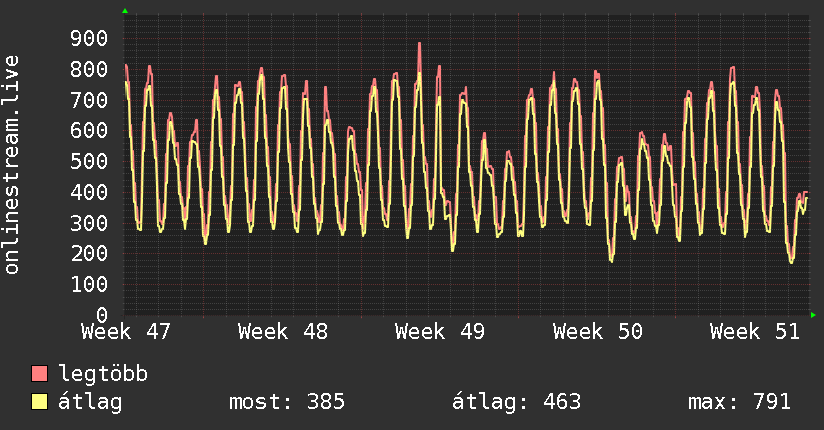Click the 0 y-axis label

tap(102, 315)
